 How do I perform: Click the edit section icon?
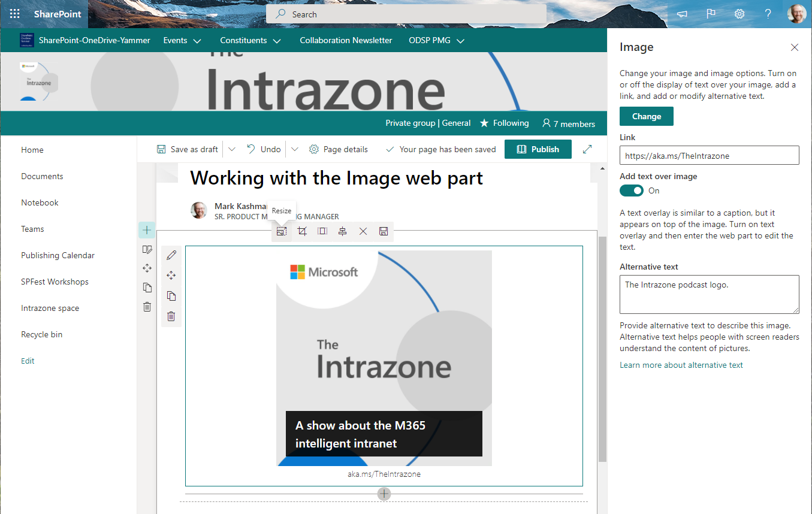[147, 249]
